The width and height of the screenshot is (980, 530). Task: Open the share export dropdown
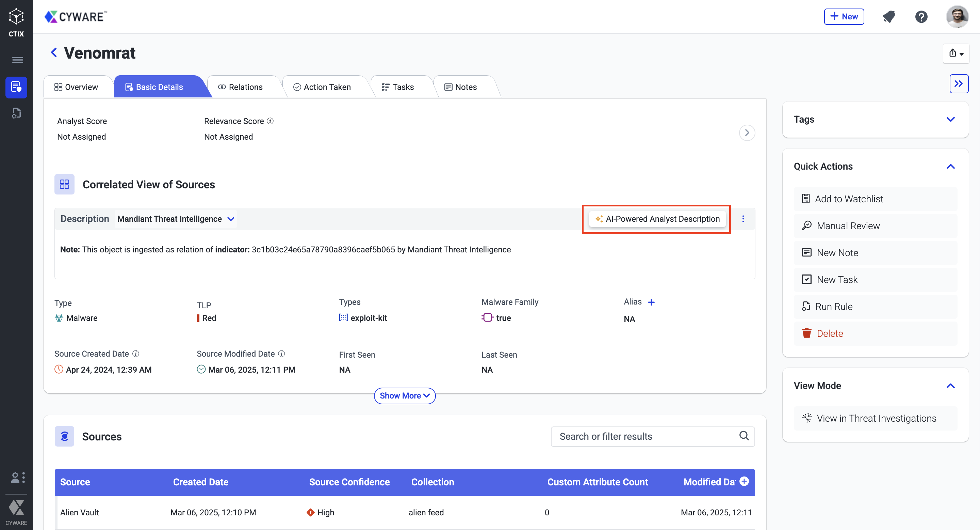955,53
